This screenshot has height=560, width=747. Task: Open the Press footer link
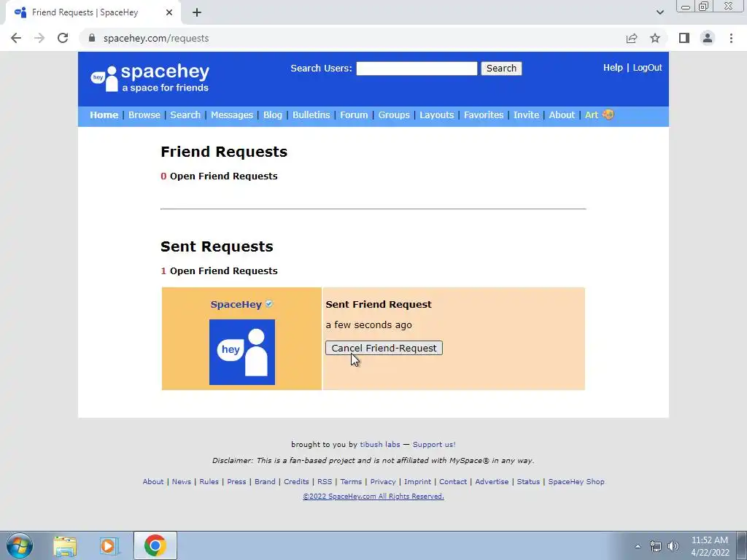pos(236,481)
